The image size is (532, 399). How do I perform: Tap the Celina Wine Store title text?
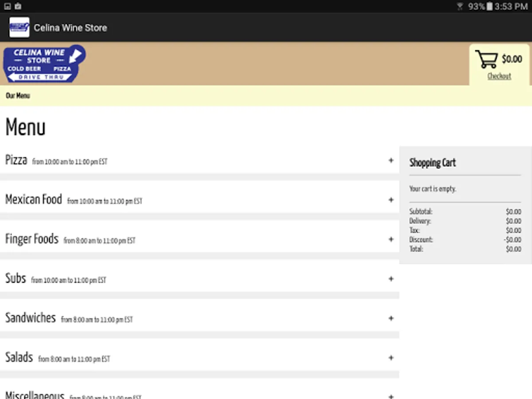click(70, 27)
